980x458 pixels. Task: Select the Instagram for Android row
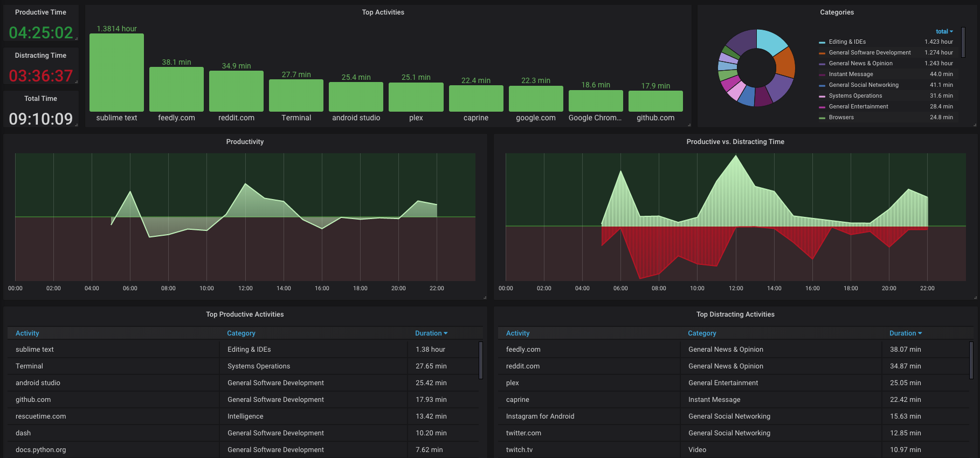[734, 416]
